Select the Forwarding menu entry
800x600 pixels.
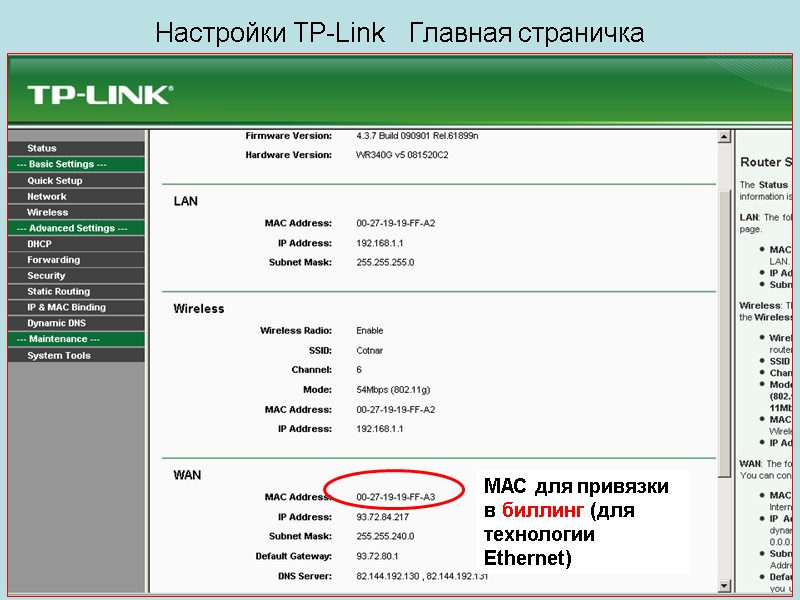pyautogui.click(x=55, y=259)
